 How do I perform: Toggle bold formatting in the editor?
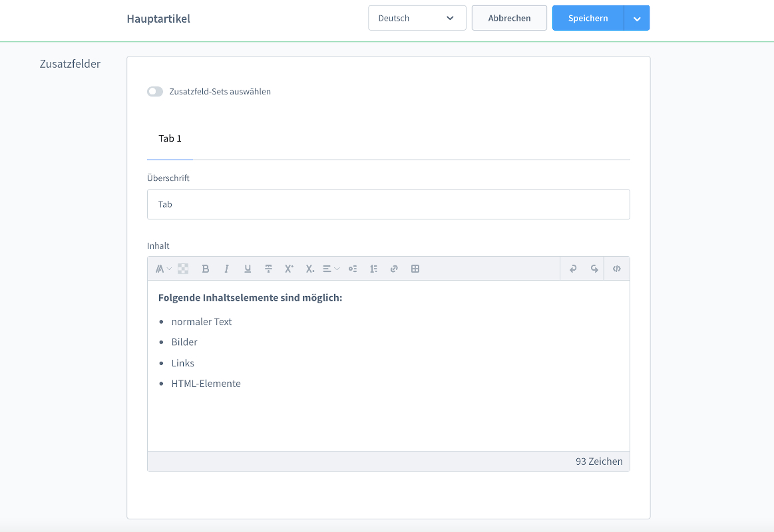point(206,269)
